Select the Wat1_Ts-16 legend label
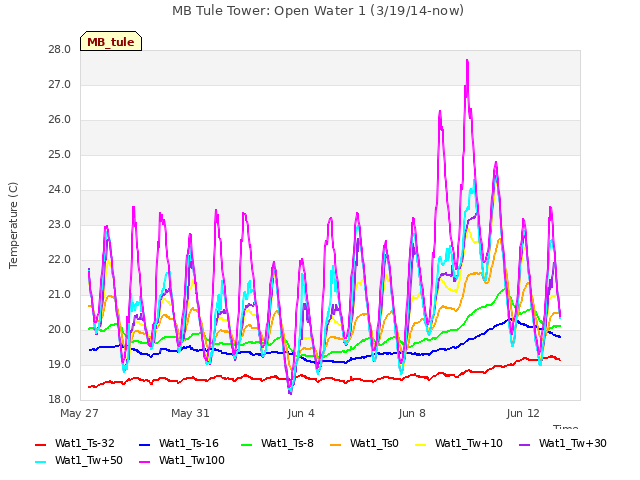The height and width of the screenshot is (480, 640). click(189, 444)
